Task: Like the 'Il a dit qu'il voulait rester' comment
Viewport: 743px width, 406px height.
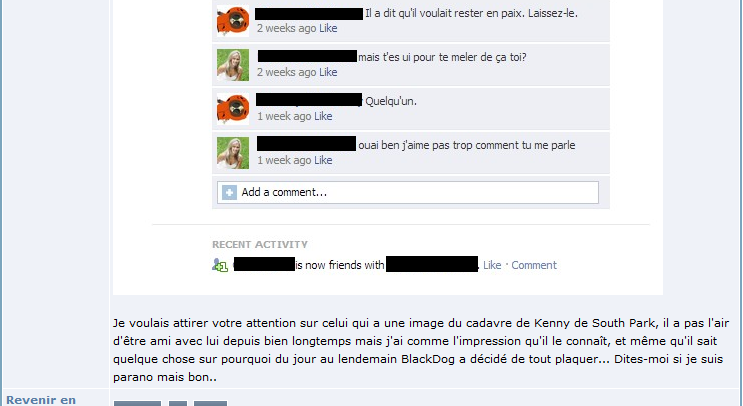Action: [x=328, y=28]
